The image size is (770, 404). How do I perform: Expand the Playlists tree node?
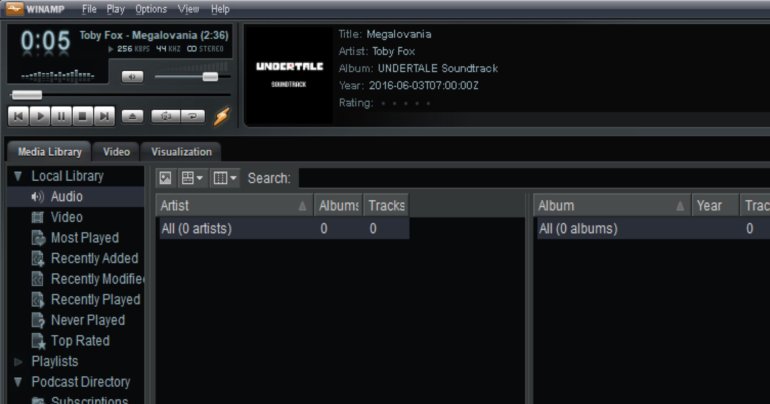tap(18, 361)
